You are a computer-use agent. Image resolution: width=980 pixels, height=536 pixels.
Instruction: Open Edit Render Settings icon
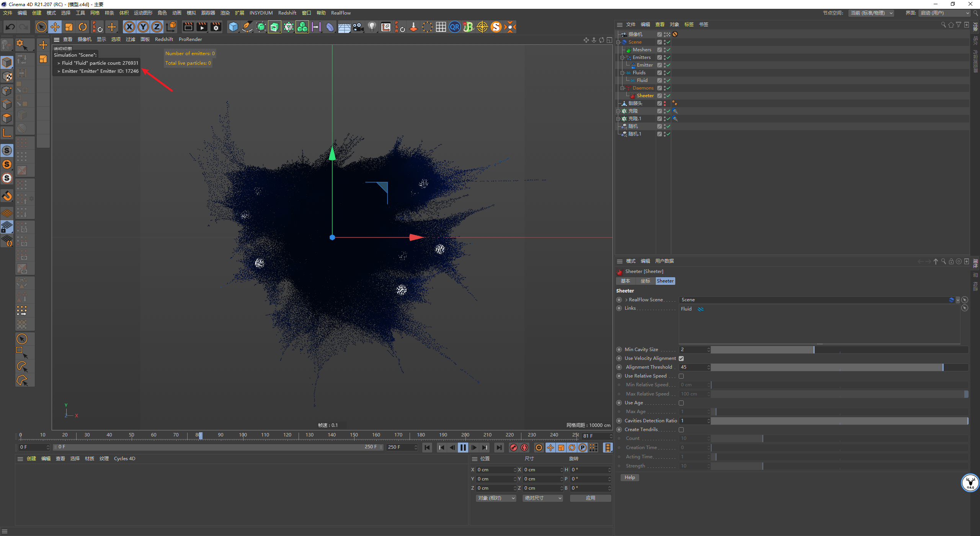216,27
